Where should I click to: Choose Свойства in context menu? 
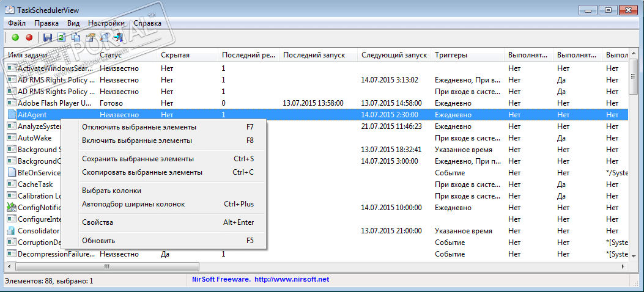tap(163, 222)
